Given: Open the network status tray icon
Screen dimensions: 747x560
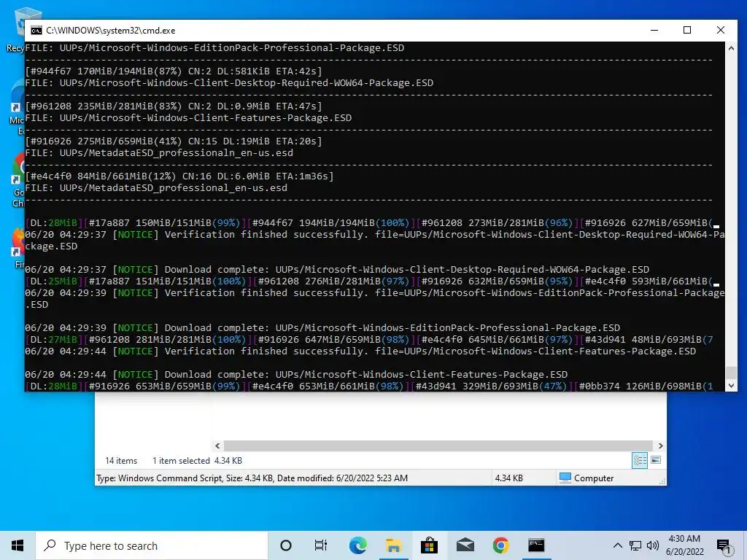Looking at the screenshot, I should coord(635,545).
